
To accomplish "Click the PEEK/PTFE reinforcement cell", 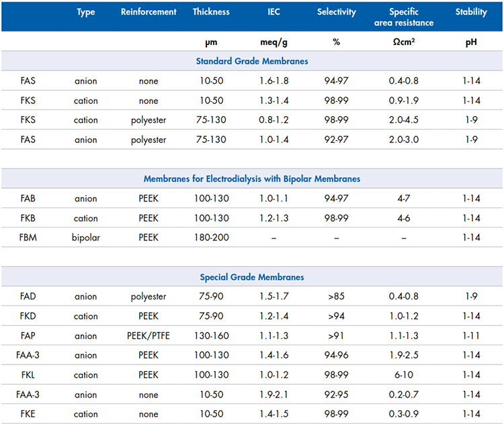I will (x=149, y=335).
